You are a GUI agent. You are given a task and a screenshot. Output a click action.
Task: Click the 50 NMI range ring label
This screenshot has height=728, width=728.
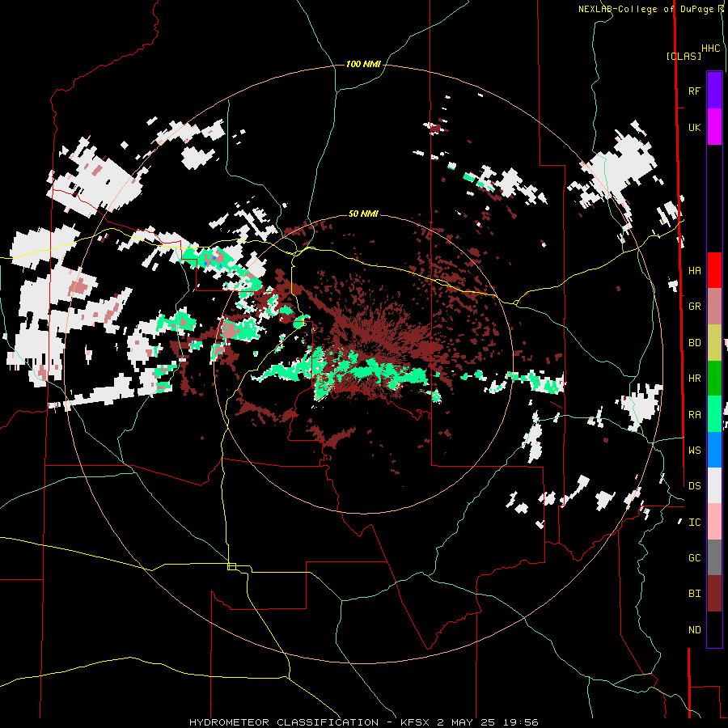[363, 214]
